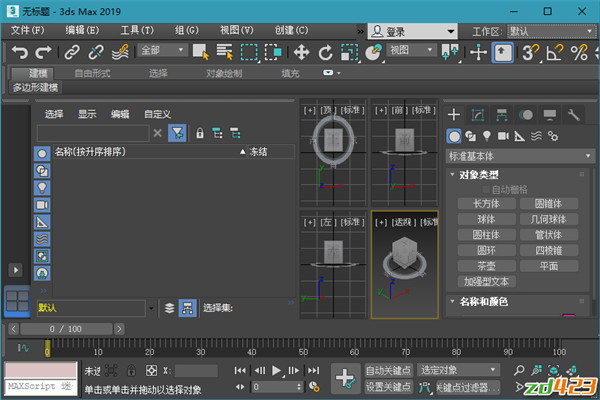Toggle Display Lights filter in Scene Explorer
This screenshot has width=600, height=400.
(x=42, y=188)
